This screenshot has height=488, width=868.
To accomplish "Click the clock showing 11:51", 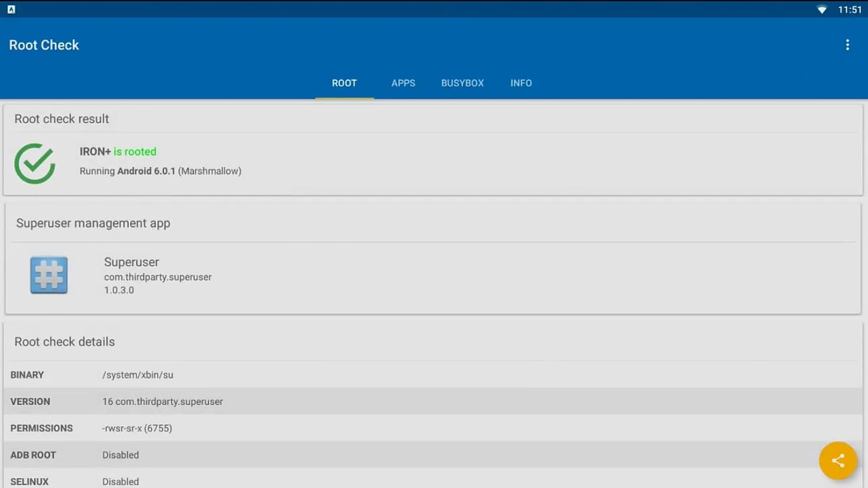I will coord(852,9).
